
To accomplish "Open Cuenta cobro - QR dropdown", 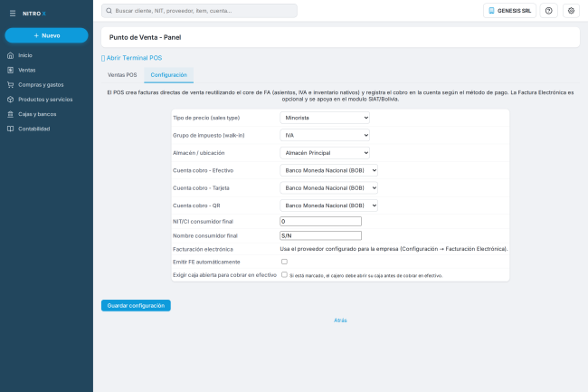I will [329, 206].
